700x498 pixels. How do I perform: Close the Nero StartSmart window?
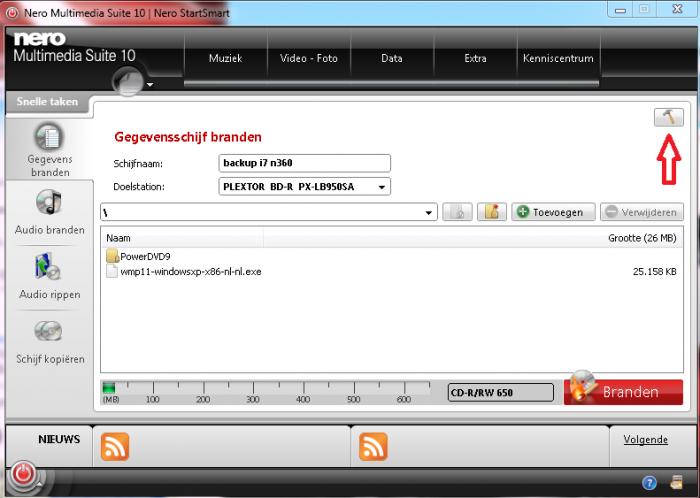(677, 10)
